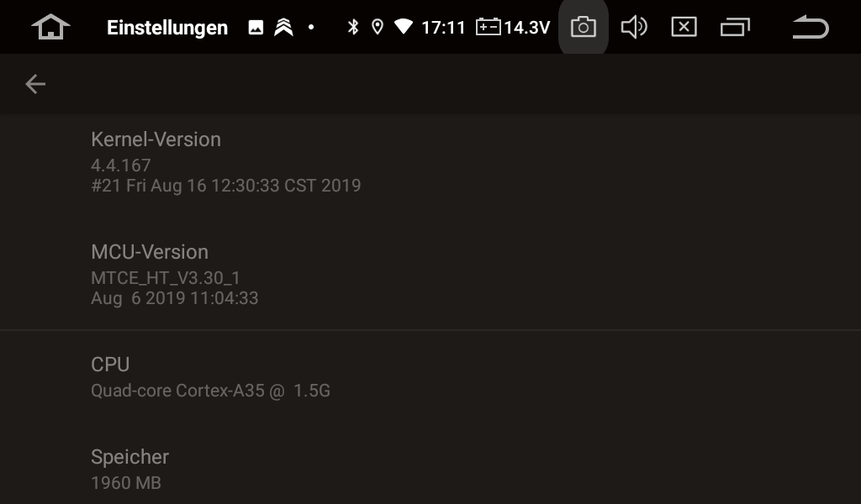Tap the double chevron notification icon
The height and width of the screenshot is (504, 861).
coord(283,27)
